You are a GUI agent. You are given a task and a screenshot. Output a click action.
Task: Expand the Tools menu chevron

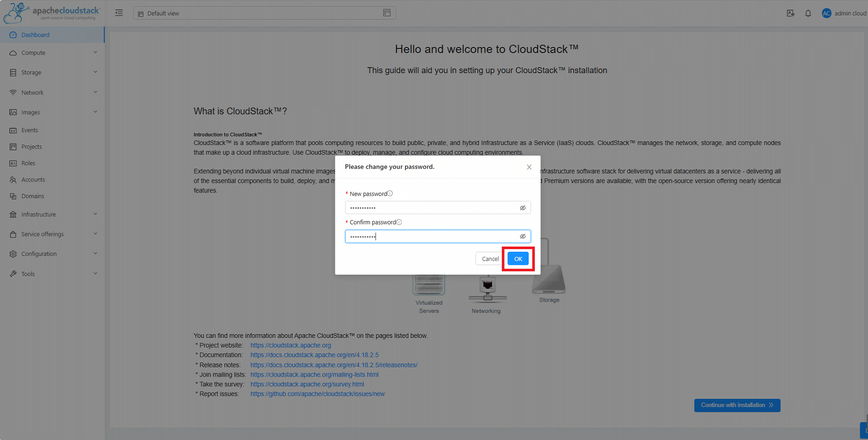click(x=95, y=273)
